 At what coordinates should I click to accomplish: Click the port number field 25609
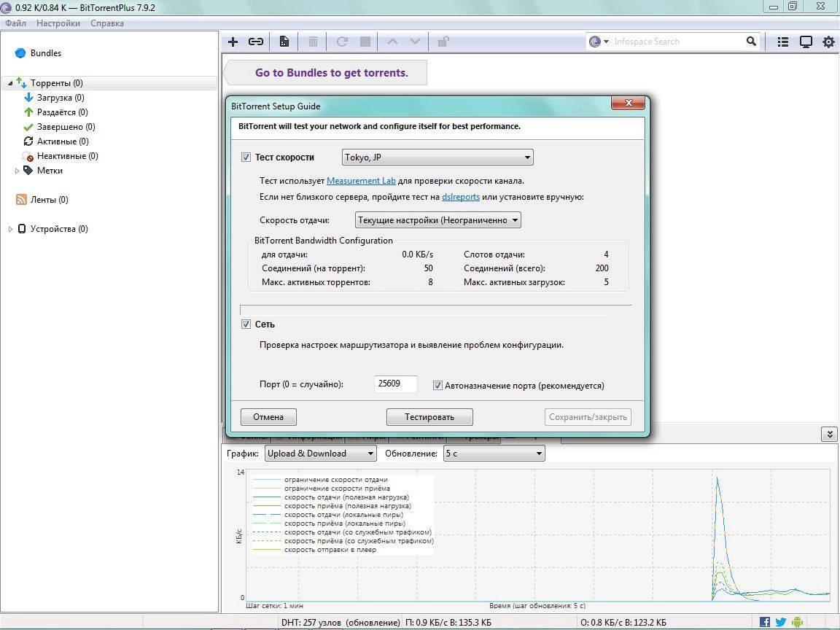(395, 384)
